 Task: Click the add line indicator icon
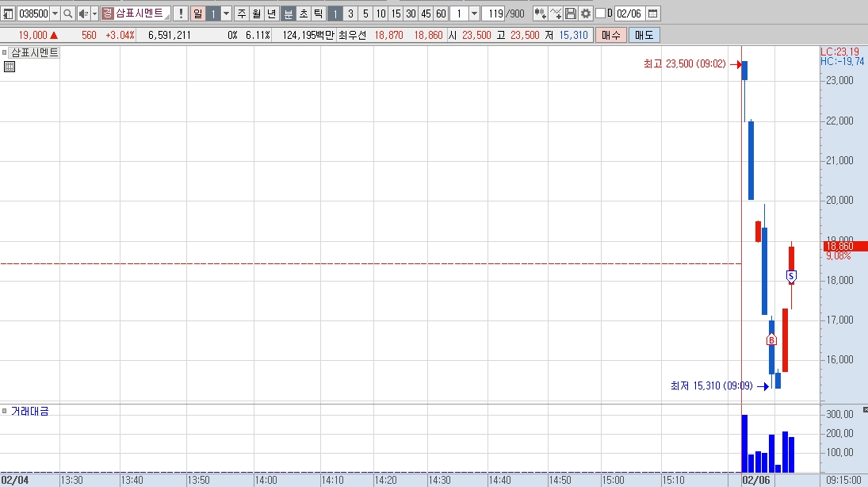pyautogui.click(x=556, y=13)
